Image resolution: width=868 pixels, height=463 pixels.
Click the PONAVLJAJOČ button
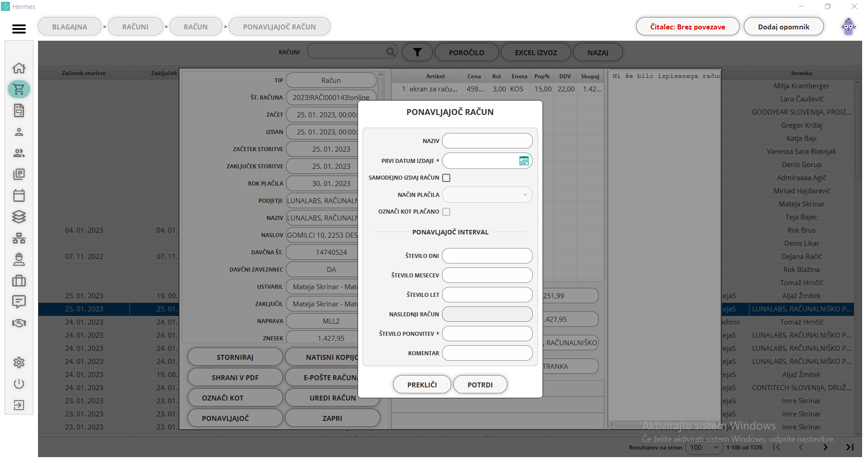click(235, 418)
